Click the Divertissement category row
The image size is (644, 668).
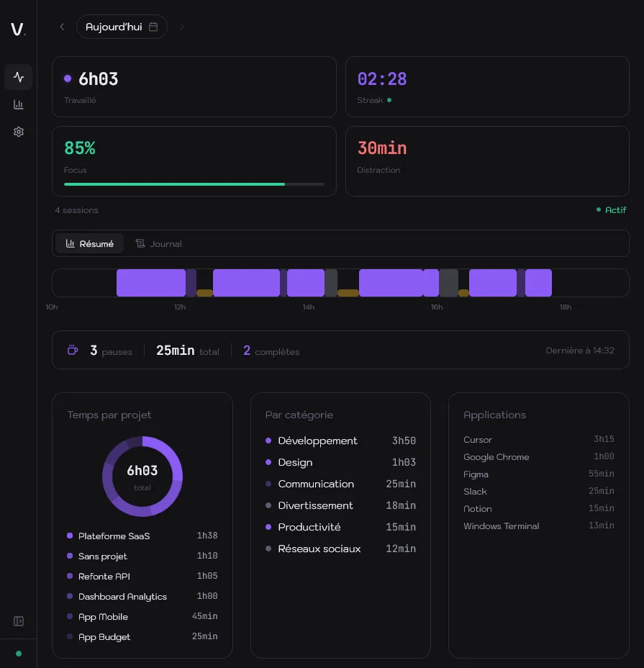click(x=341, y=505)
